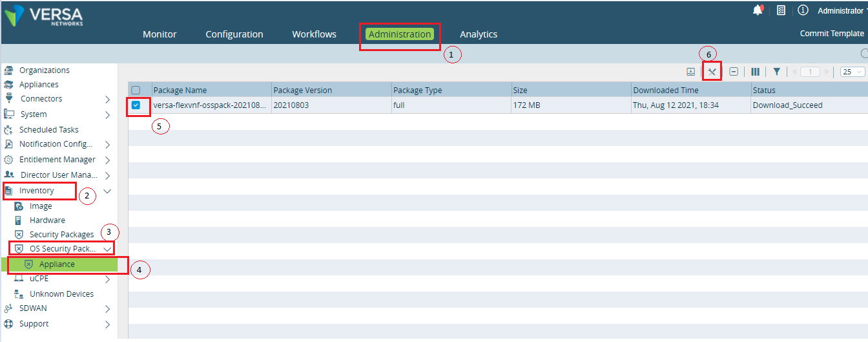Click the Image icon under Inventory
This screenshot has height=342, width=868.
click(19, 206)
